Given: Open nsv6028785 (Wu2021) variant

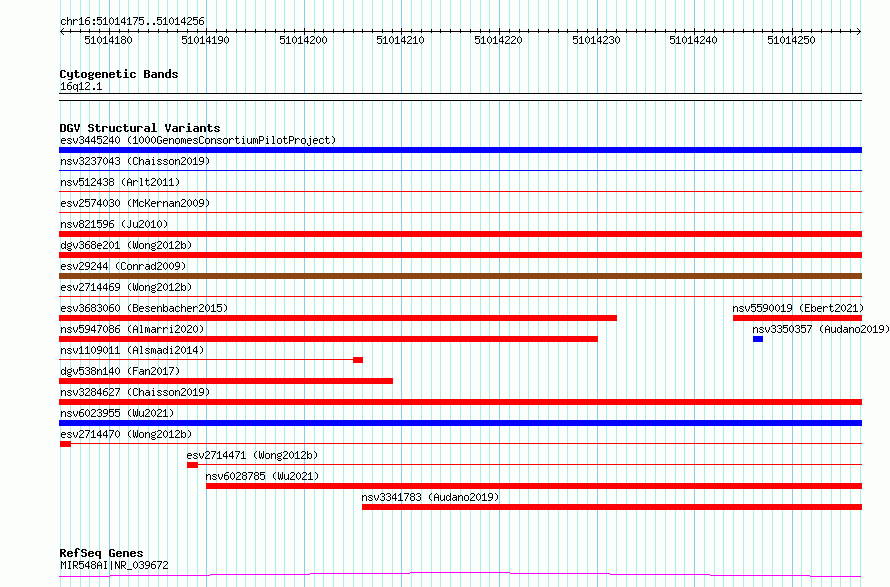Looking at the screenshot, I should pos(262,476).
